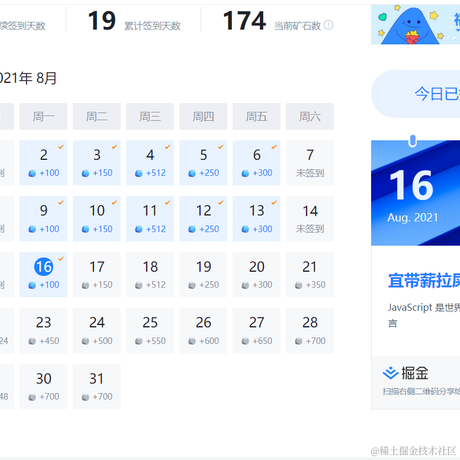Click the gray ore icon on August 23

(x=32, y=341)
